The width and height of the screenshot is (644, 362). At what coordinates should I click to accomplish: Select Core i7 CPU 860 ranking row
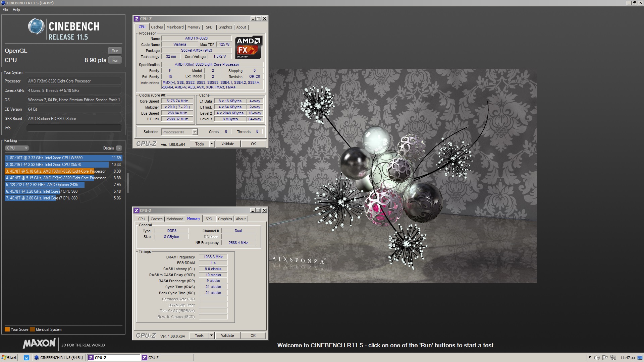tap(63, 198)
